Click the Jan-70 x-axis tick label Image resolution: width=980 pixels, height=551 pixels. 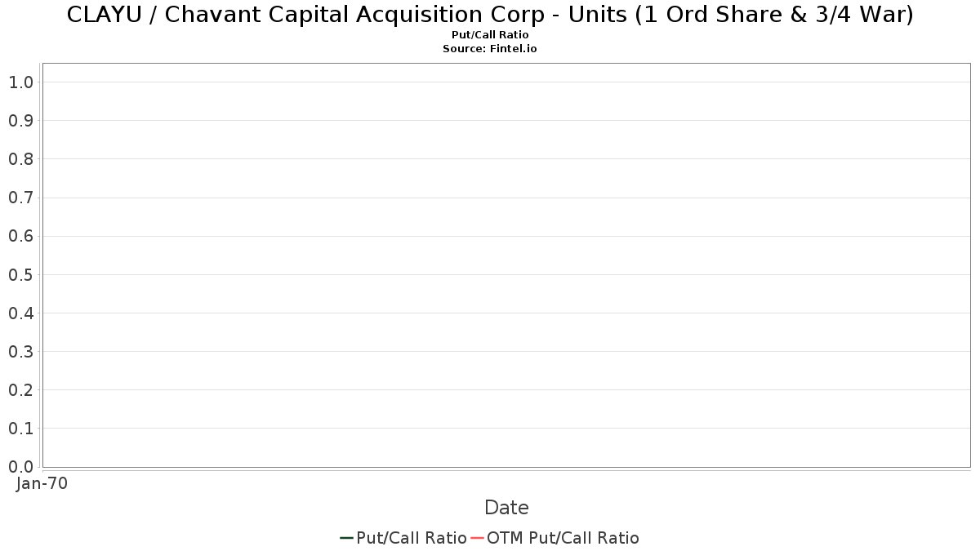point(42,483)
